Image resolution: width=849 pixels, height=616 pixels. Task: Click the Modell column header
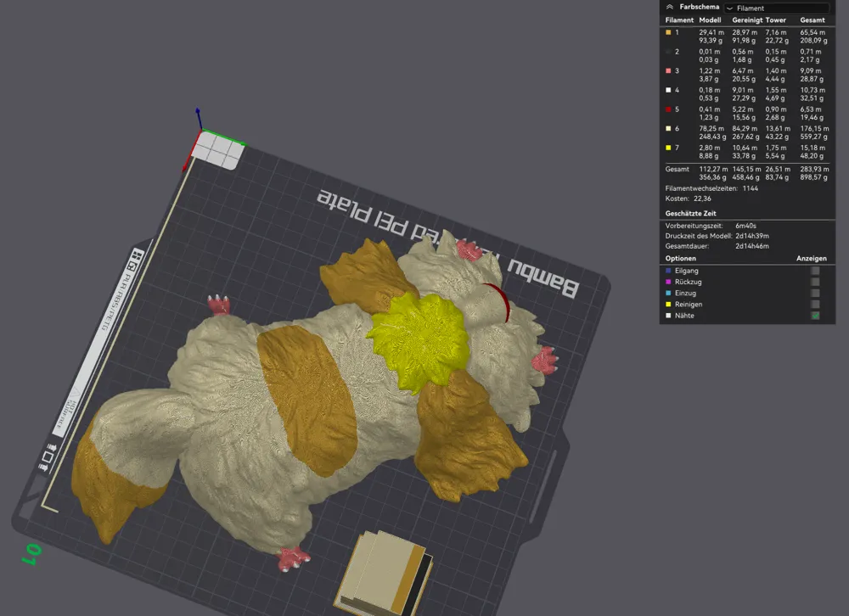tap(710, 20)
